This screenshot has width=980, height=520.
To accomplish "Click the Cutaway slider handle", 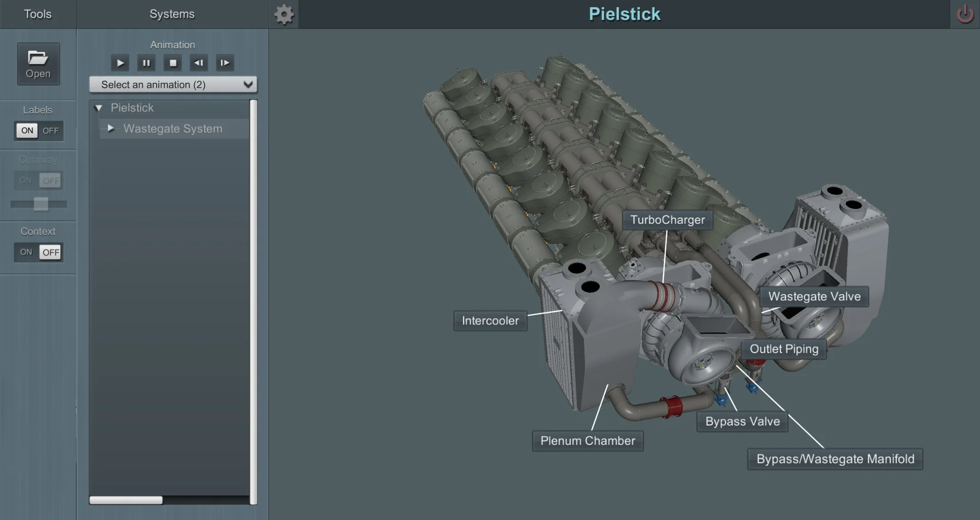I will (x=41, y=204).
